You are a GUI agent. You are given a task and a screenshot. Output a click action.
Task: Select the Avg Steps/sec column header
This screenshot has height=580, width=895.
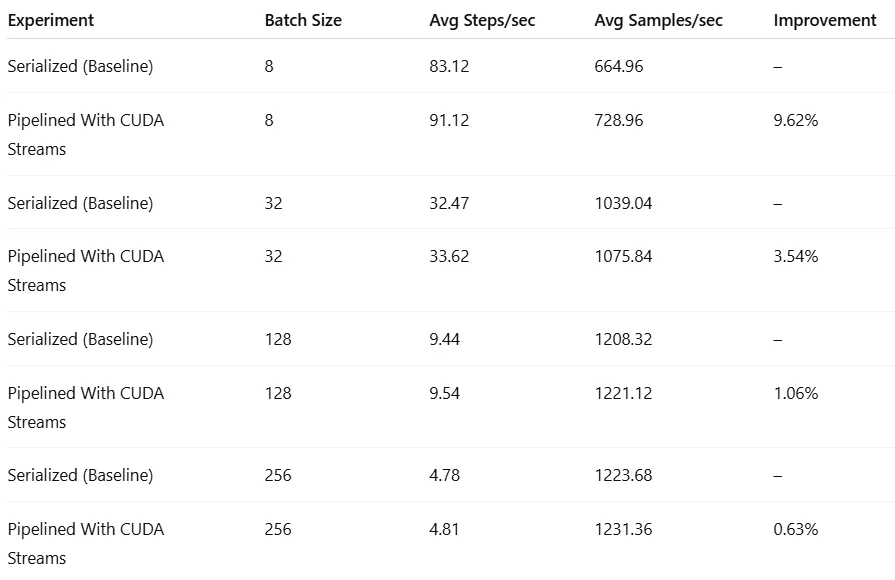[482, 20]
